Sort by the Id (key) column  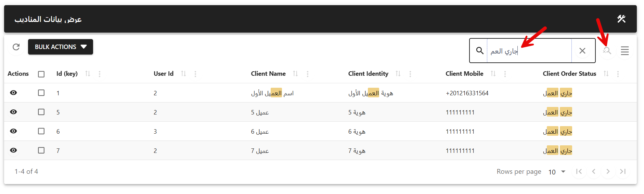point(88,74)
